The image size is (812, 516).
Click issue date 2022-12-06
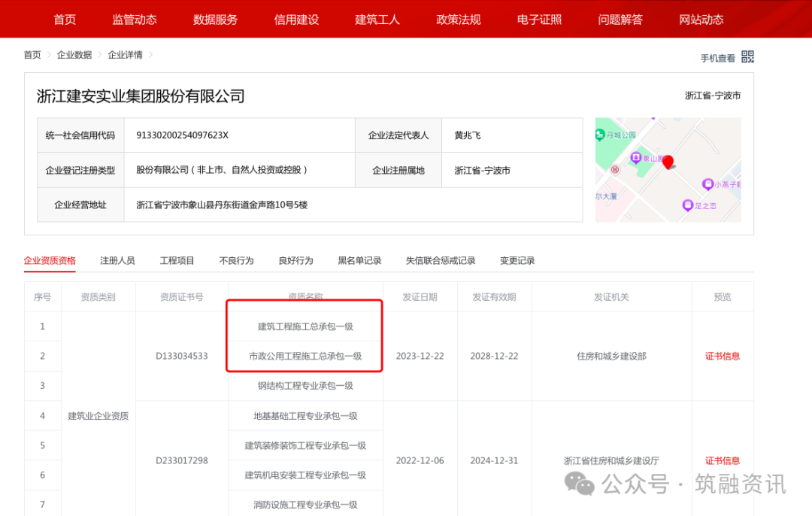click(x=420, y=460)
